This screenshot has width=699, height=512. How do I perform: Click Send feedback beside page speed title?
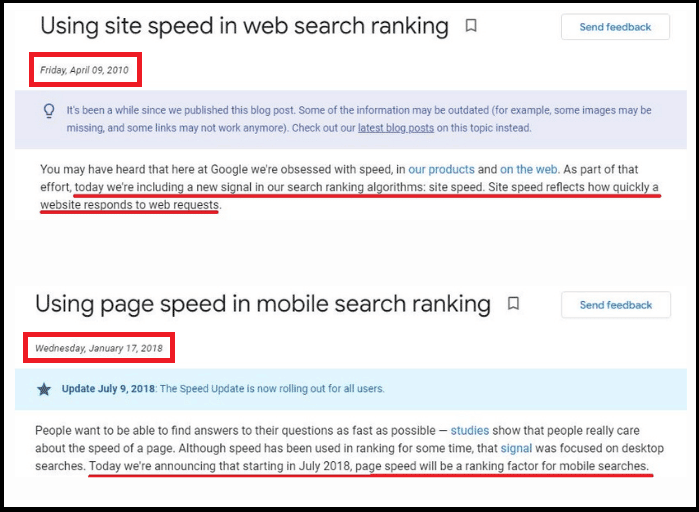616,305
